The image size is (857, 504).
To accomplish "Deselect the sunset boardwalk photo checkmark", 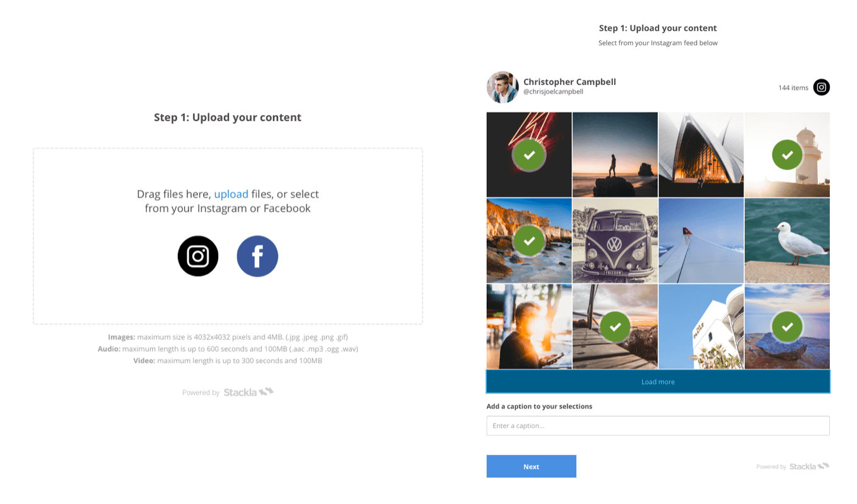I will coord(615,327).
